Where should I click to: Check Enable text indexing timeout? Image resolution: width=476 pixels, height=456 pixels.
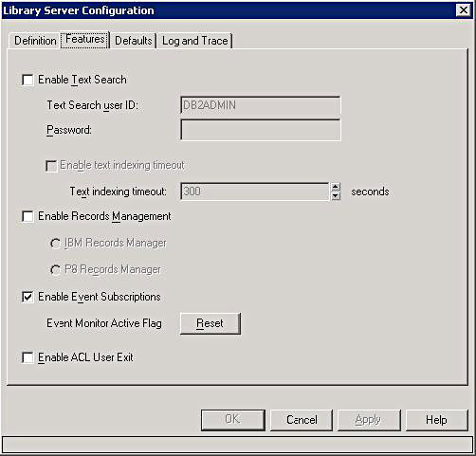coord(51,166)
